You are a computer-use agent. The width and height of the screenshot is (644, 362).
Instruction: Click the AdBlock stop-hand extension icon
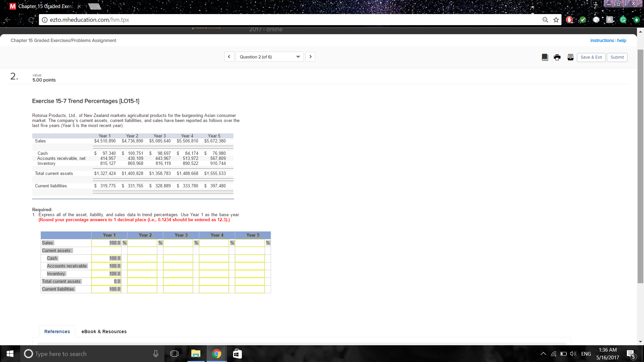569,20
